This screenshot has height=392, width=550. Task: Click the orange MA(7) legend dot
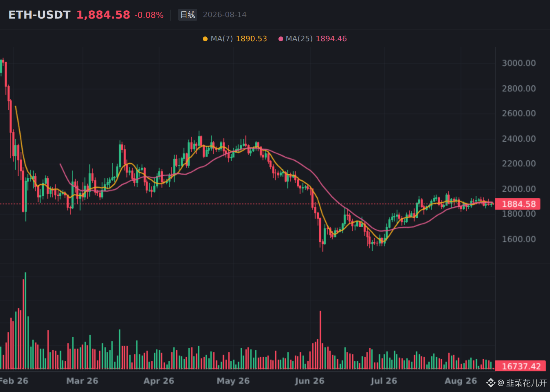tap(205, 39)
